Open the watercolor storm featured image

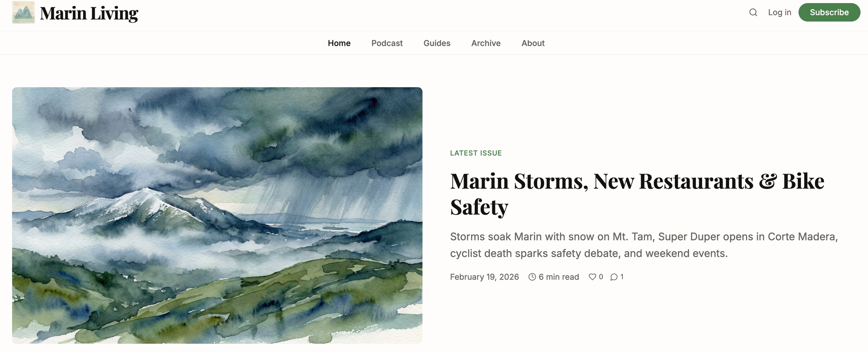pos(217,215)
